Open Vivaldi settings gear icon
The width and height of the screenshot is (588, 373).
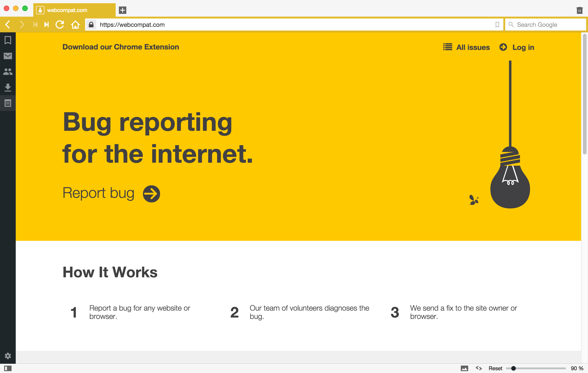click(x=8, y=356)
